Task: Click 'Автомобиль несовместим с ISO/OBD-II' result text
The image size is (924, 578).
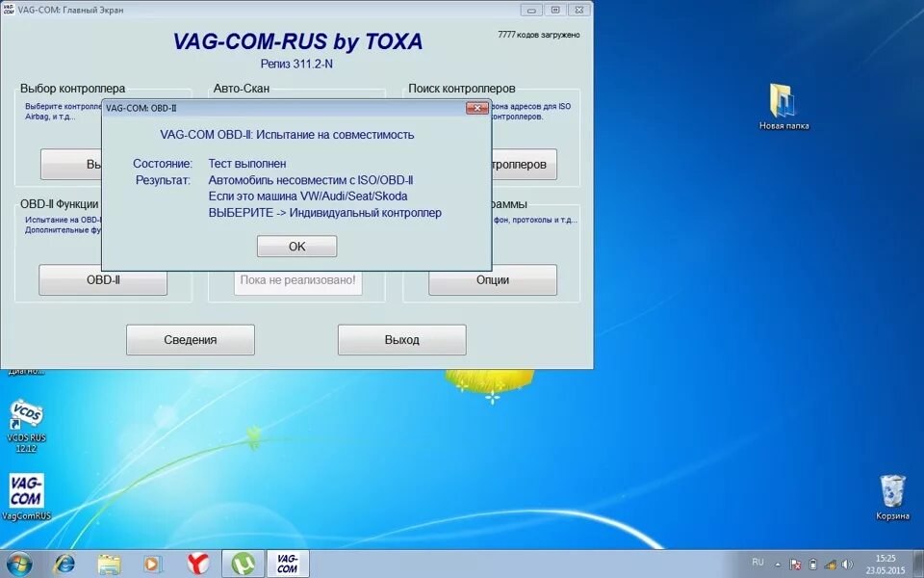Action: pyautogui.click(x=311, y=180)
